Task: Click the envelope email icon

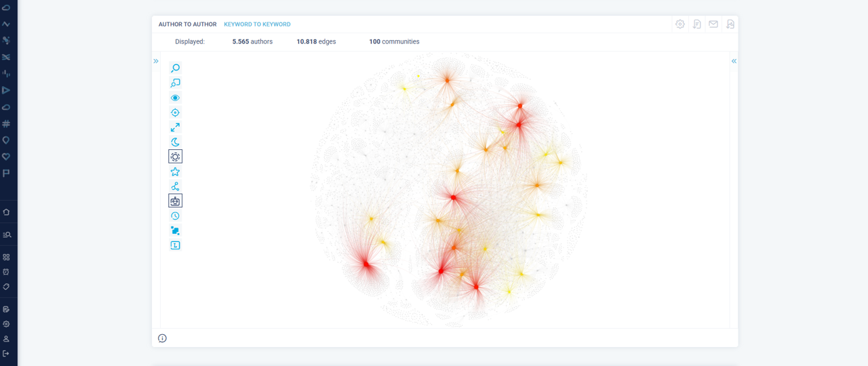Action: [713, 24]
